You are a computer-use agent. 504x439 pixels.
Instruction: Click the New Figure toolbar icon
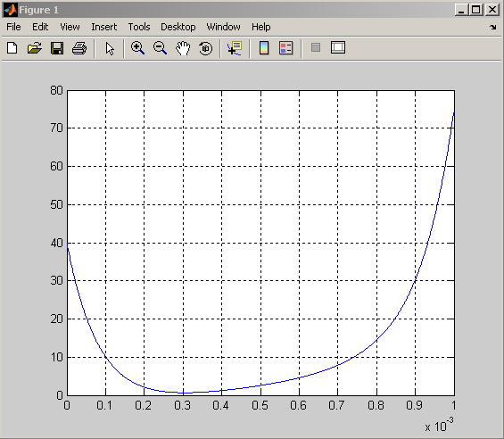[12, 48]
